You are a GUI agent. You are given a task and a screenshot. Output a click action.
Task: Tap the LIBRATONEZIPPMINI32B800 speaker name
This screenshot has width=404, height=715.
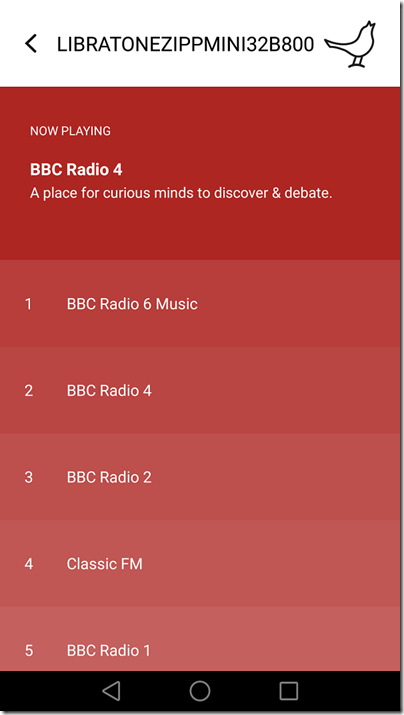coord(186,44)
